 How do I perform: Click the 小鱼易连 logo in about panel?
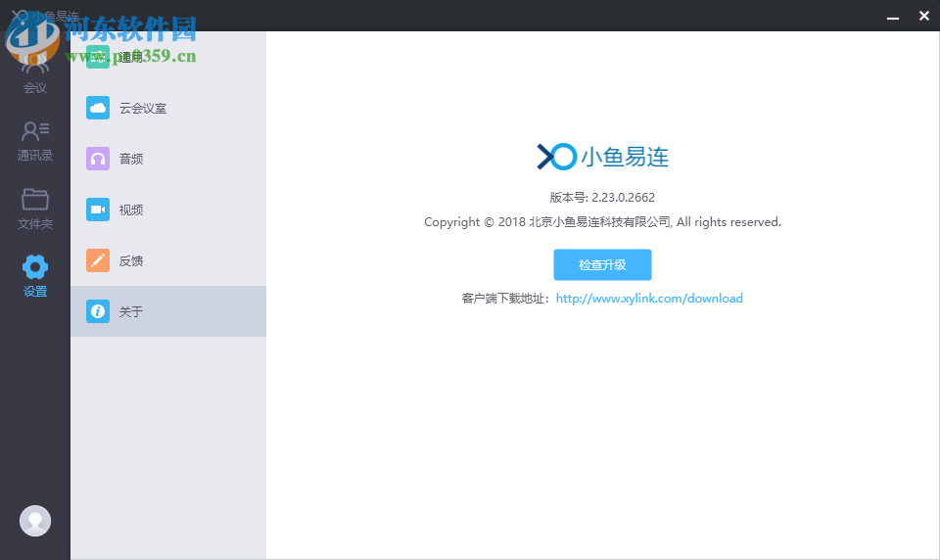[602, 157]
